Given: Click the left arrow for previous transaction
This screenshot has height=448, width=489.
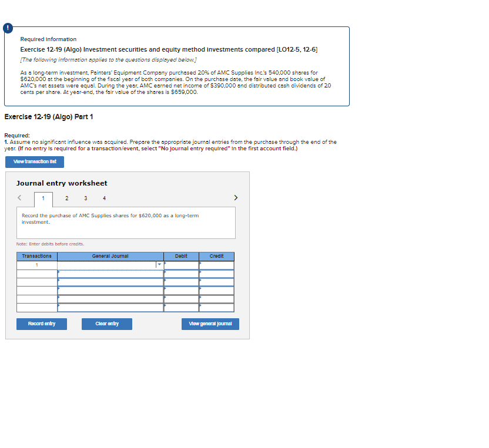Looking at the screenshot, I should pos(19,198).
